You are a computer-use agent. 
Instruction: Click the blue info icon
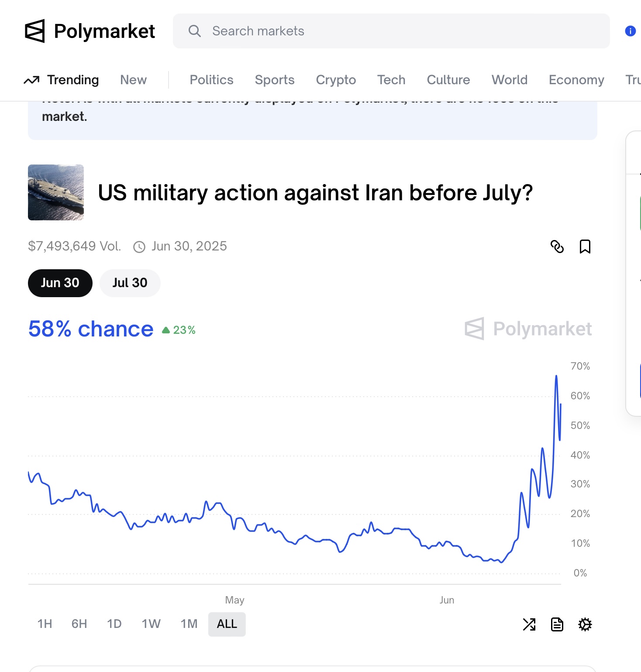coord(630,31)
